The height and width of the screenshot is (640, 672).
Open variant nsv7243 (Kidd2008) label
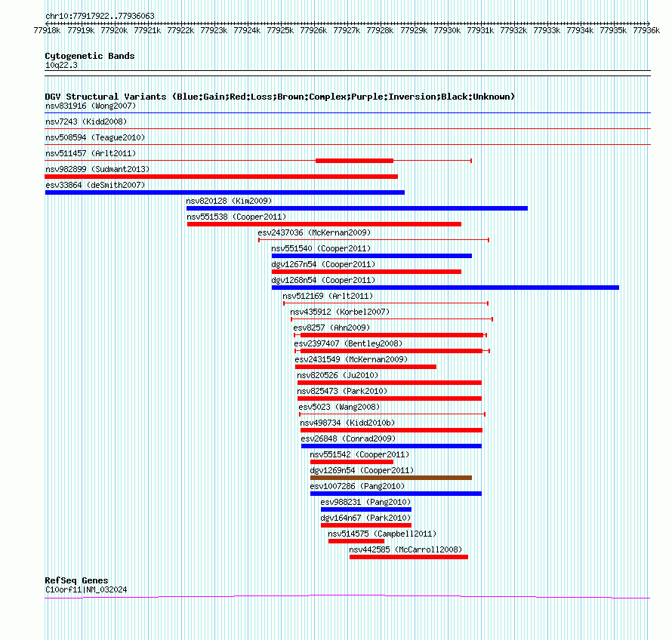tap(86, 122)
